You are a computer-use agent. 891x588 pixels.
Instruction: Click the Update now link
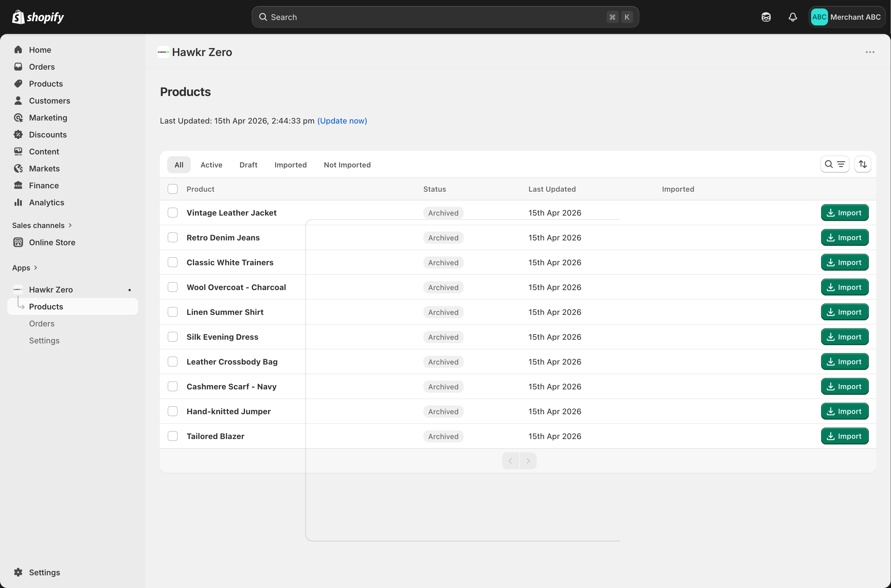(x=342, y=121)
